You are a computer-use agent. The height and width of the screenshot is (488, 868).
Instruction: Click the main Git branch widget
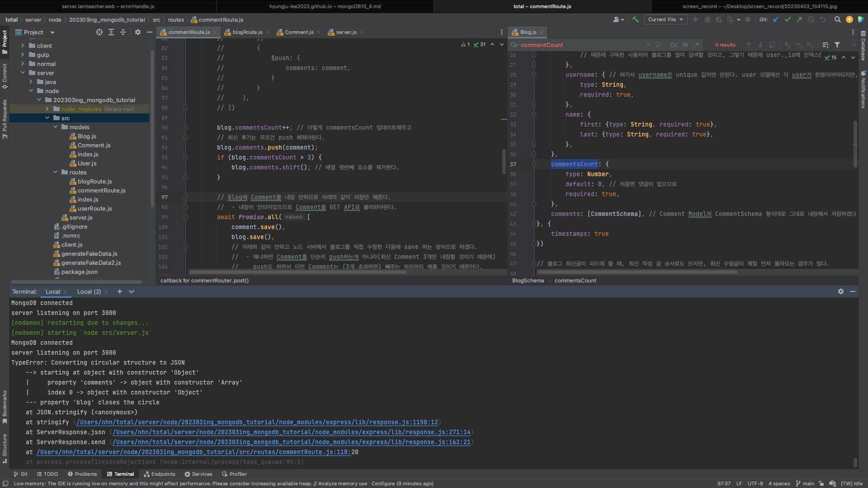click(805, 483)
